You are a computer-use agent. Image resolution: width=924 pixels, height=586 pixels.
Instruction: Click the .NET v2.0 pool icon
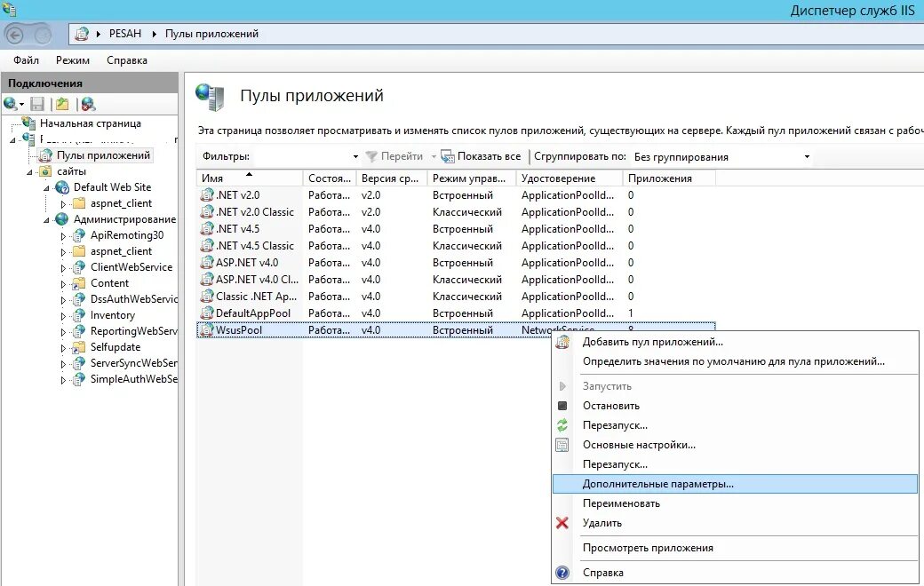(206, 195)
